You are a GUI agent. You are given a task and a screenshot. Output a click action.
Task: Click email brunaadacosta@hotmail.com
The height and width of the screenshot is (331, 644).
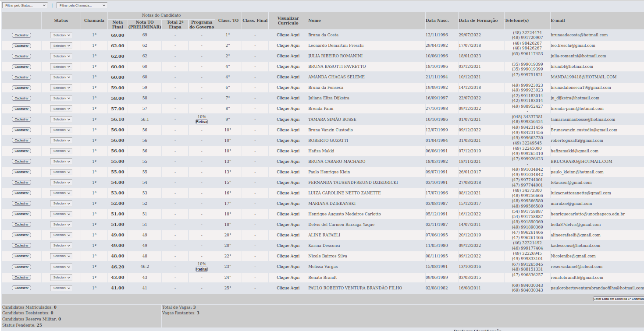[x=579, y=35]
